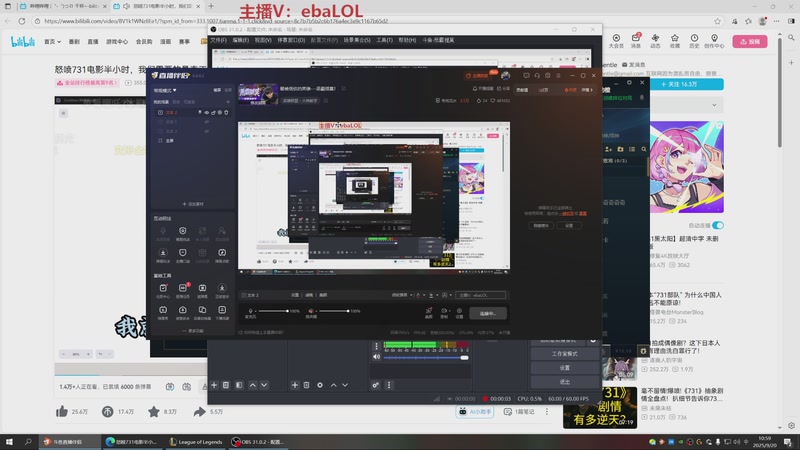800x450 pixels.
Task: Open the bilibili 首页 dropdown in header
Action: (52, 41)
